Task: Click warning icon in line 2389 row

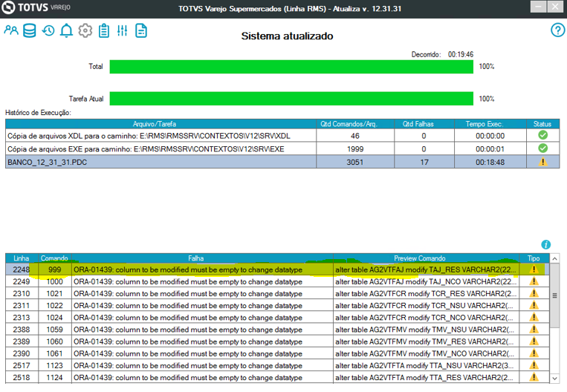Action: tap(534, 341)
